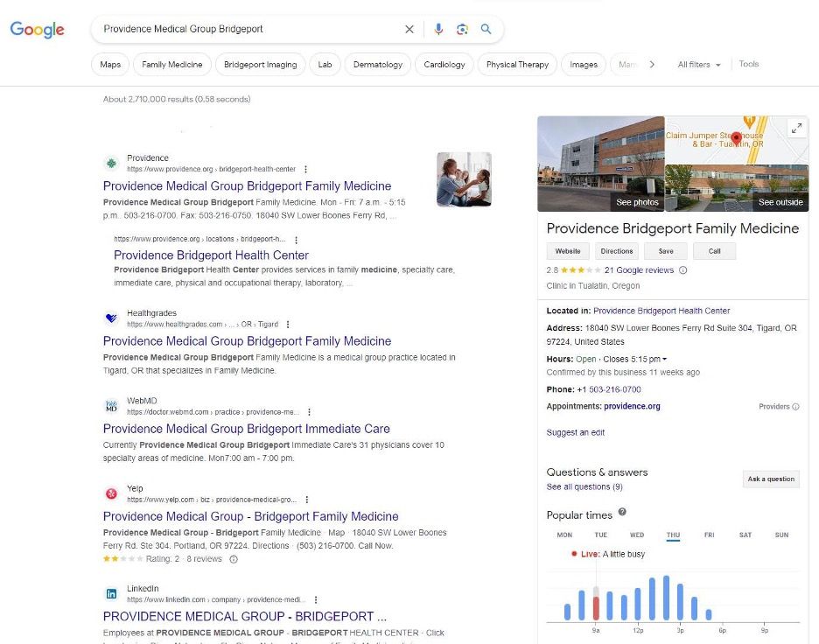Open the LinkedIn PROVIDENCE MEDICAL GROUP result
The height and width of the screenshot is (644, 819).
tap(244, 616)
